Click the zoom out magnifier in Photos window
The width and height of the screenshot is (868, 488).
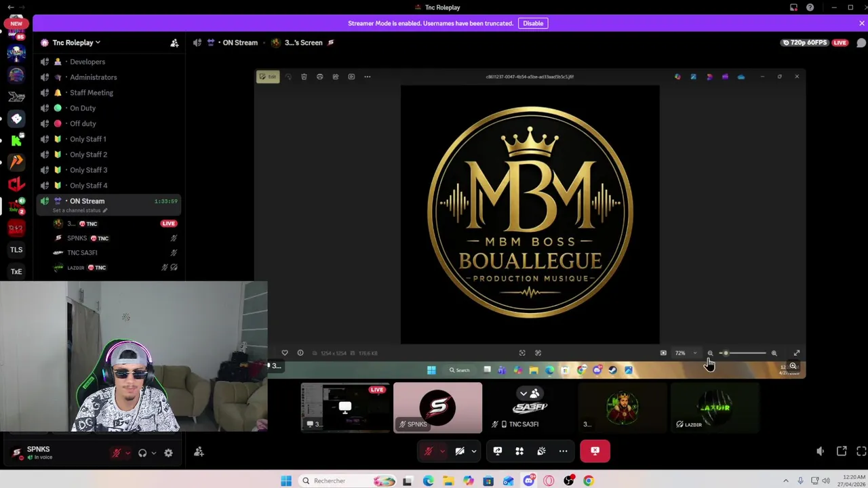coord(710,353)
